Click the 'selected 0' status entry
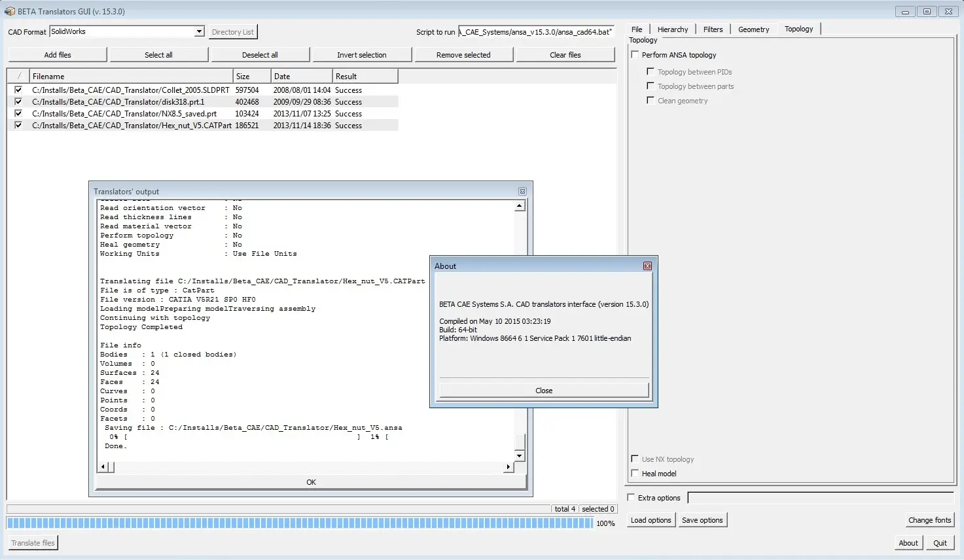 pyautogui.click(x=598, y=509)
